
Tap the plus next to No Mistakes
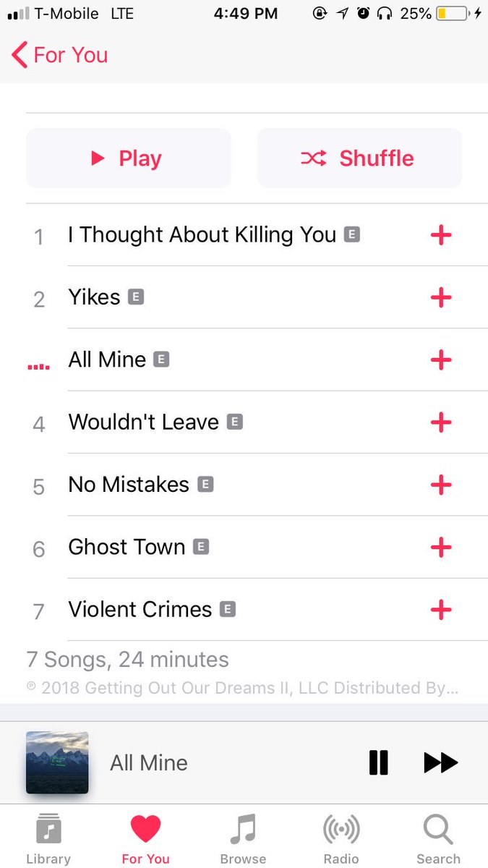click(441, 485)
